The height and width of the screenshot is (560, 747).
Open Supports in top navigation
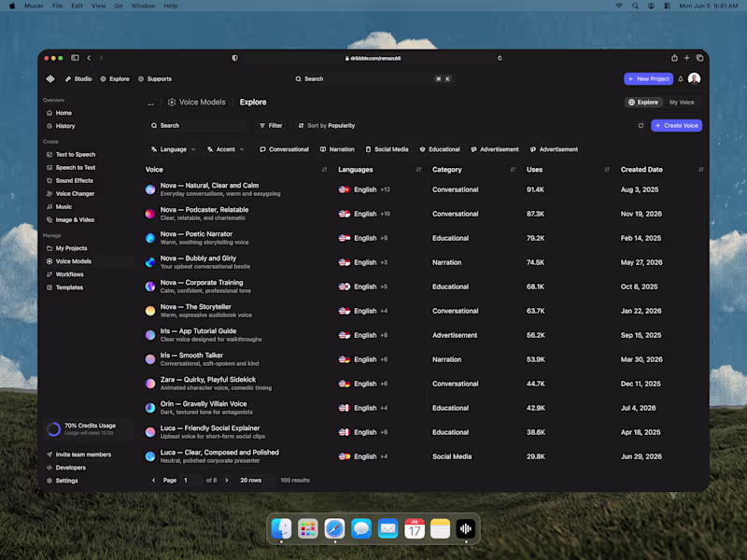point(155,79)
